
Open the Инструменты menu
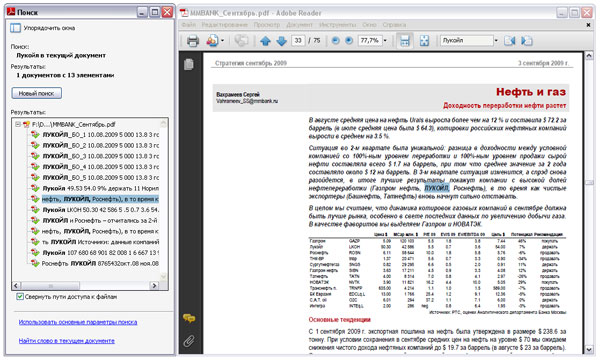point(338,25)
